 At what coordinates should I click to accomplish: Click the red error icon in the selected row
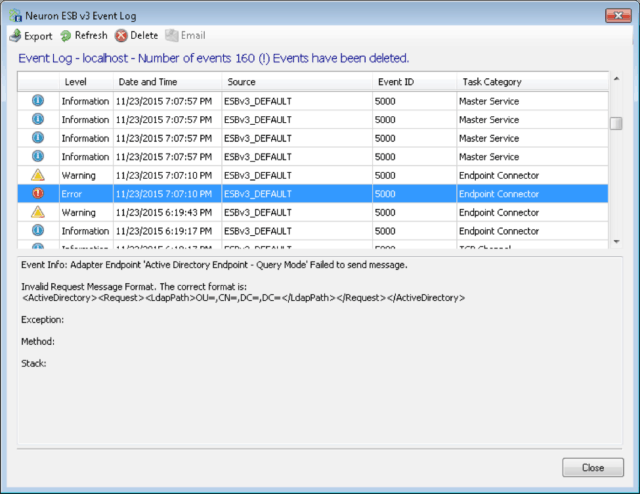(x=38, y=194)
